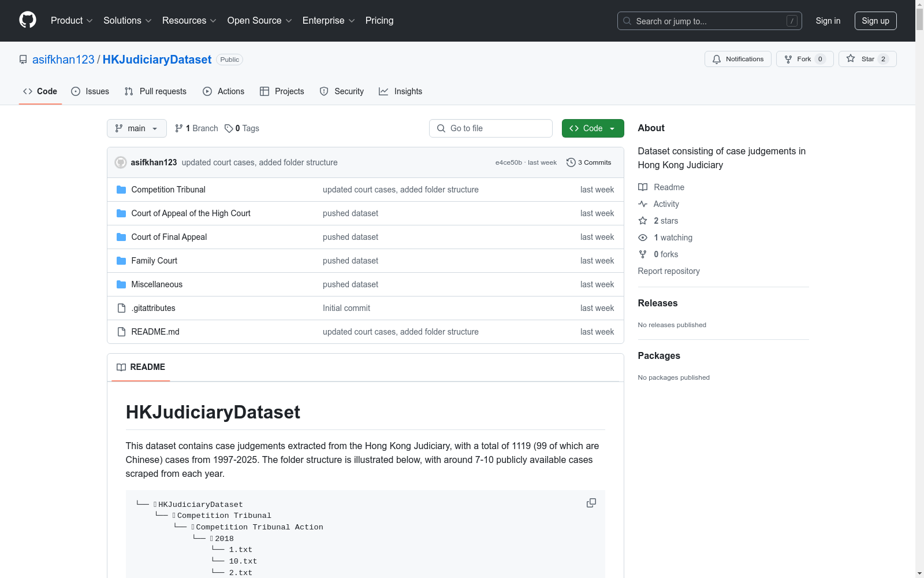Open the asifkhan123 avatar in commit row

pos(121,162)
